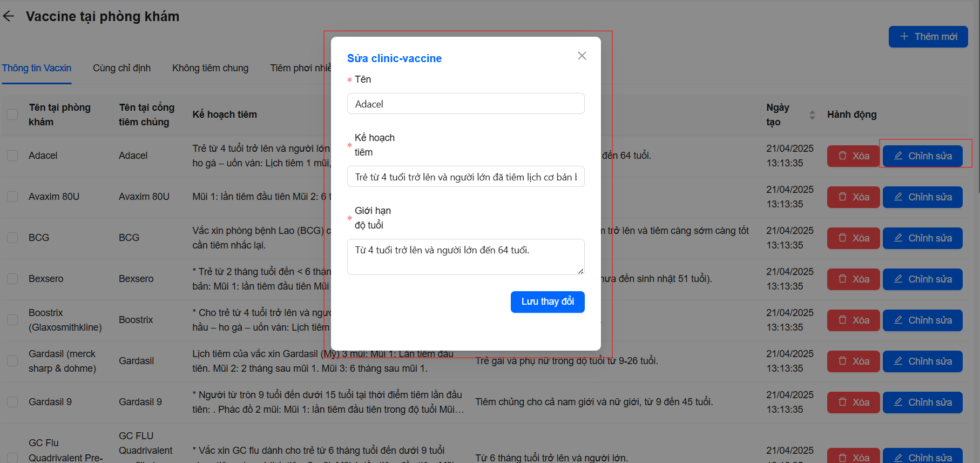
Task: Click the Tên input field containing Adacel
Action: click(x=465, y=104)
